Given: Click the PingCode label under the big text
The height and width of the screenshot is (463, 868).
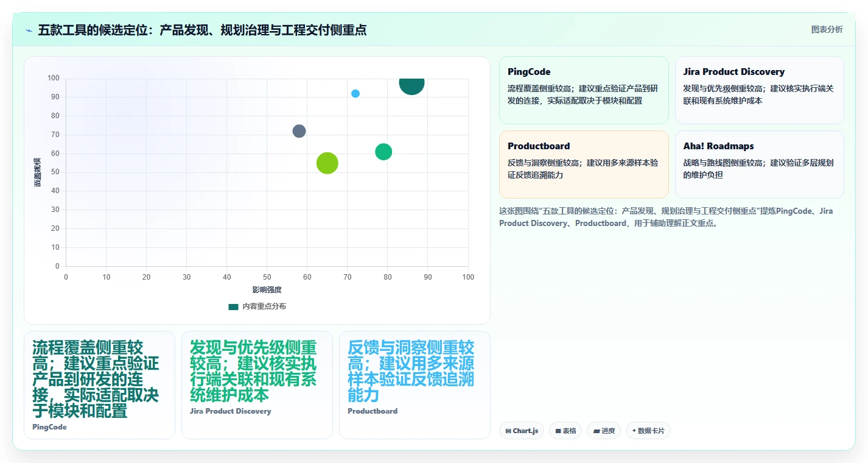Looking at the screenshot, I should point(49,427).
